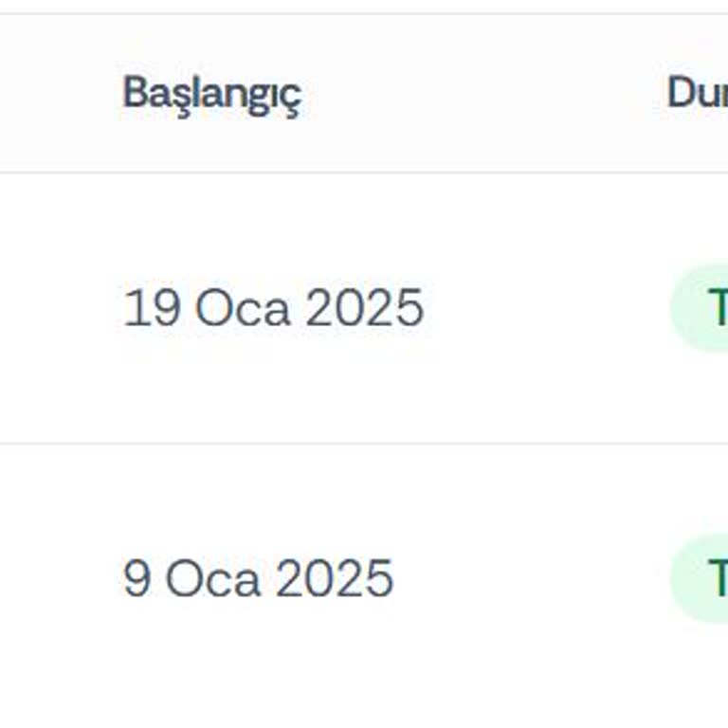The image size is (728, 728).
Task: Click the word Oca in 9 Oca row
Action: click(212, 578)
